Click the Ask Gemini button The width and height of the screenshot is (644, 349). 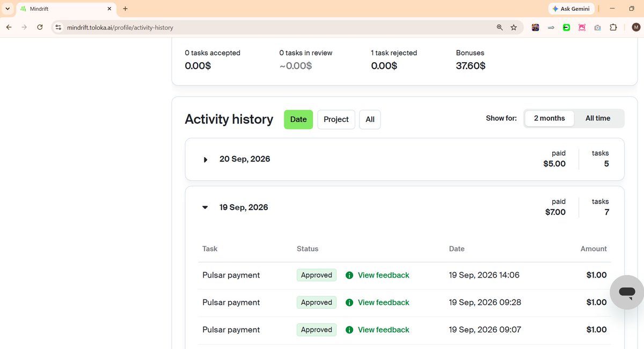tap(571, 9)
